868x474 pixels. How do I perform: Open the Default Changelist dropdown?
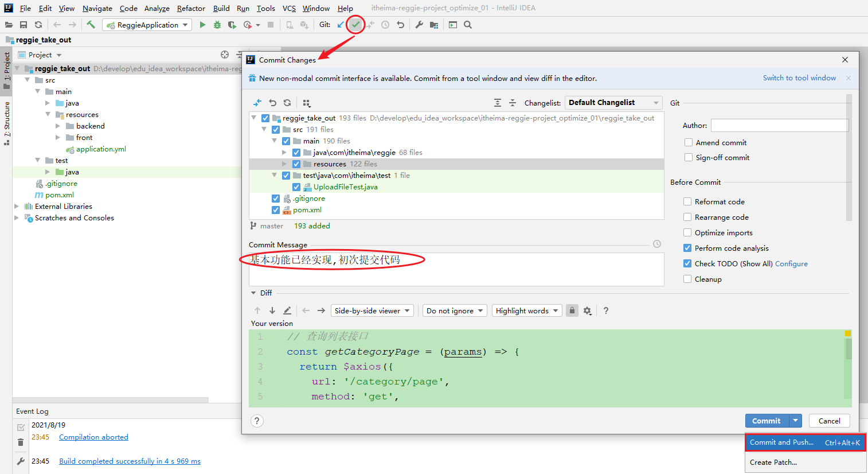click(613, 103)
